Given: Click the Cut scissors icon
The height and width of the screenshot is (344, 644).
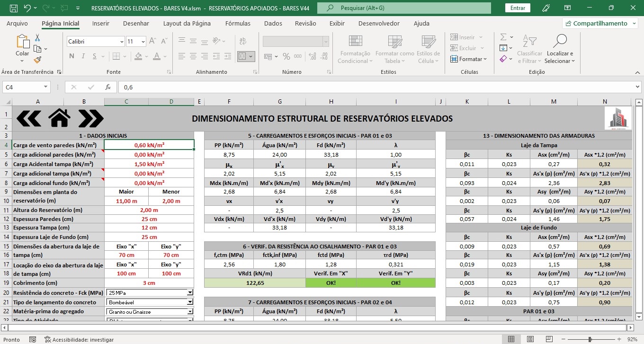Looking at the screenshot, I should point(37,38).
